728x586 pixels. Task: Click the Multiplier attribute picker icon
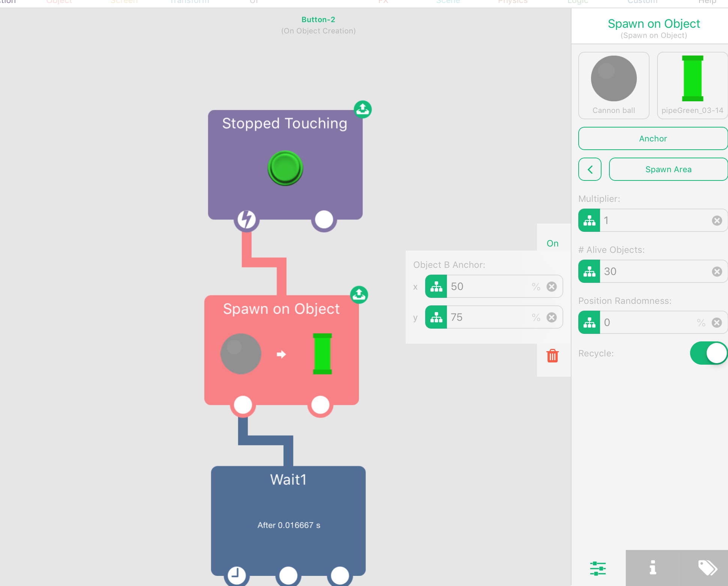click(589, 221)
